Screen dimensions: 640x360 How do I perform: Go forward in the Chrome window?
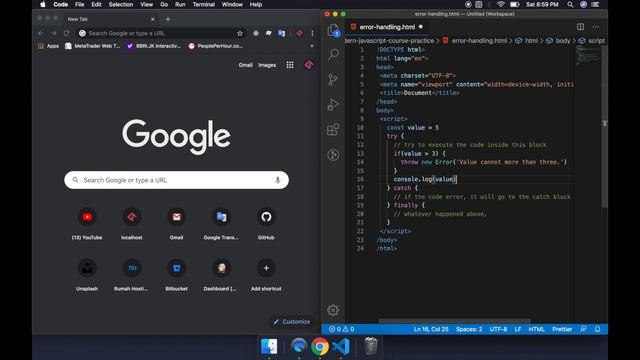tap(53, 33)
